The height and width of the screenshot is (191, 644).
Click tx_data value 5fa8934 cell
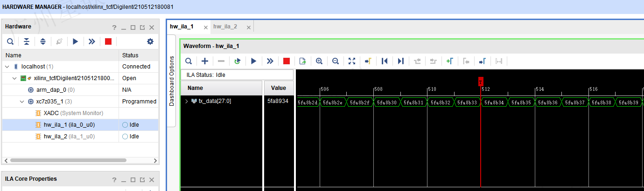click(279, 101)
